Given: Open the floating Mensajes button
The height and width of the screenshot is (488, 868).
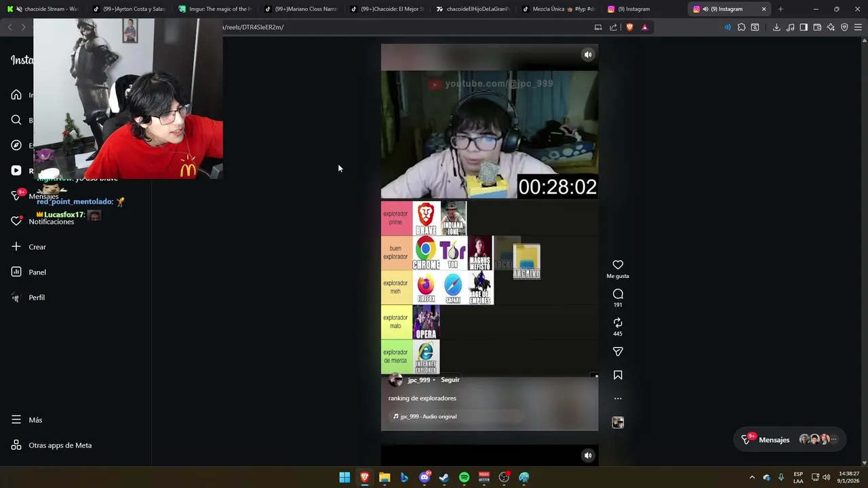Looking at the screenshot, I should [790, 439].
